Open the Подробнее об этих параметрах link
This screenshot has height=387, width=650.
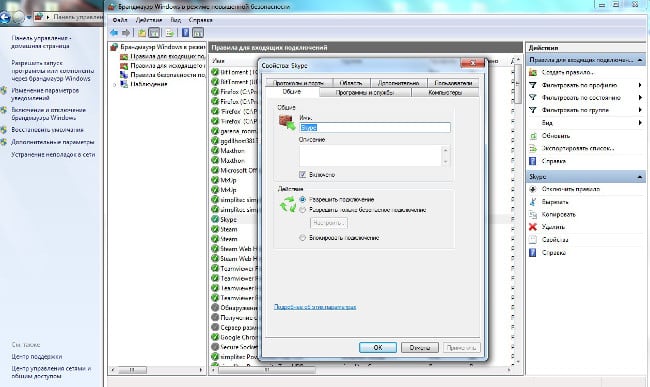click(315, 307)
